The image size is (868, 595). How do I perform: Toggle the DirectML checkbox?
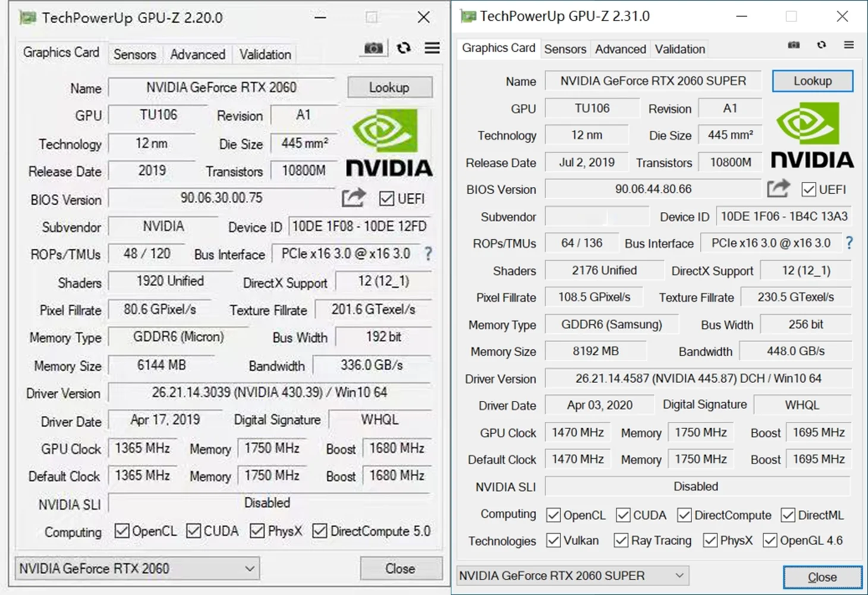788,515
